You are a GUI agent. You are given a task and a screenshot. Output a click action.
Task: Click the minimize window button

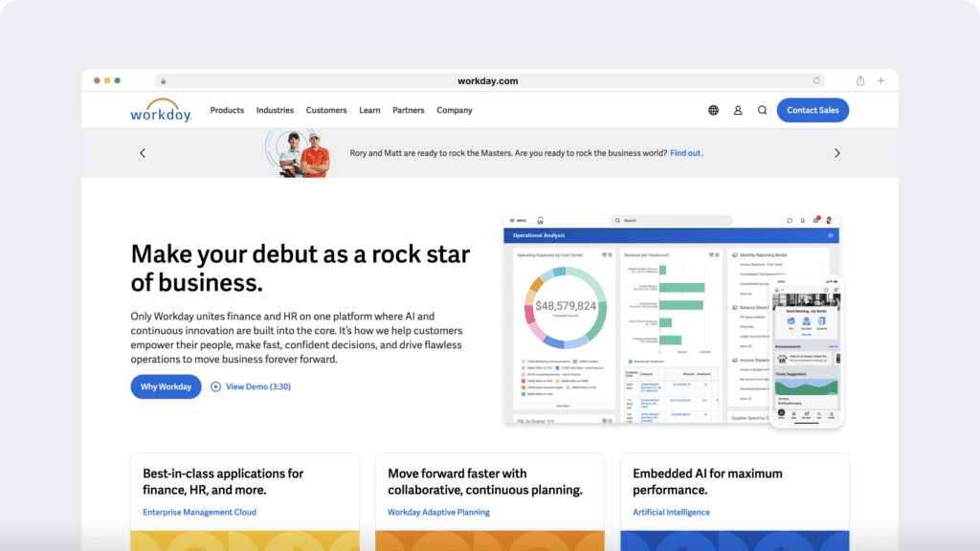[107, 80]
